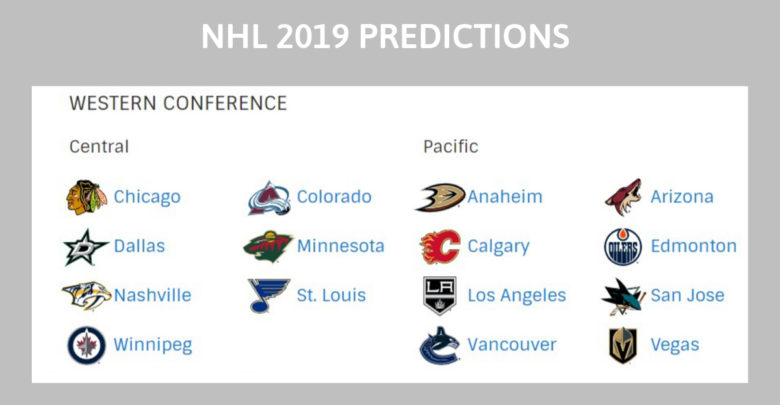Image resolution: width=780 pixels, height=405 pixels.
Task: Select the Vancouver Canucks logo
Action: click(x=440, y=345)
